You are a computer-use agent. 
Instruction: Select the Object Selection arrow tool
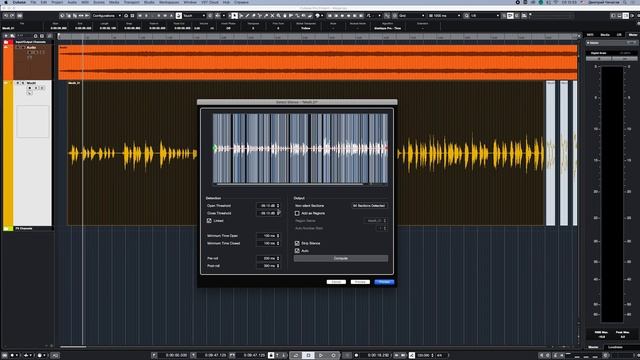234,16
